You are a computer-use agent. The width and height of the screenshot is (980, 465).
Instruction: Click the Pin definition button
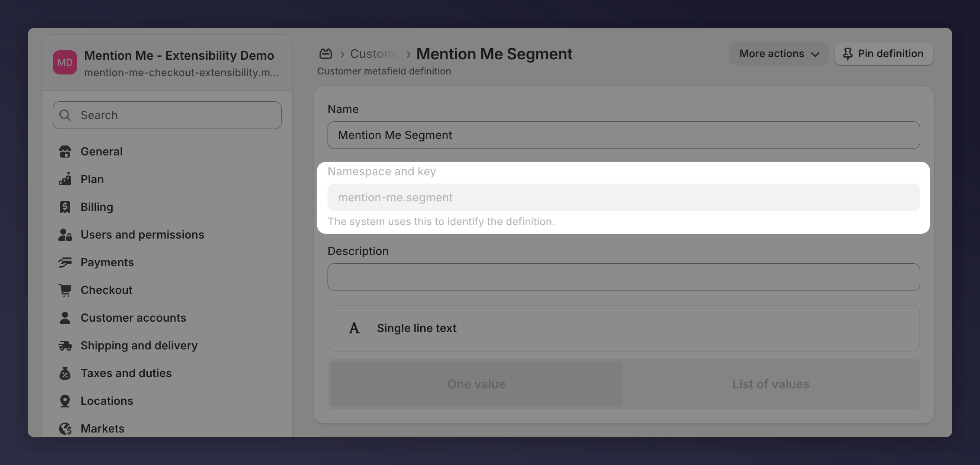tap(884, 54)
